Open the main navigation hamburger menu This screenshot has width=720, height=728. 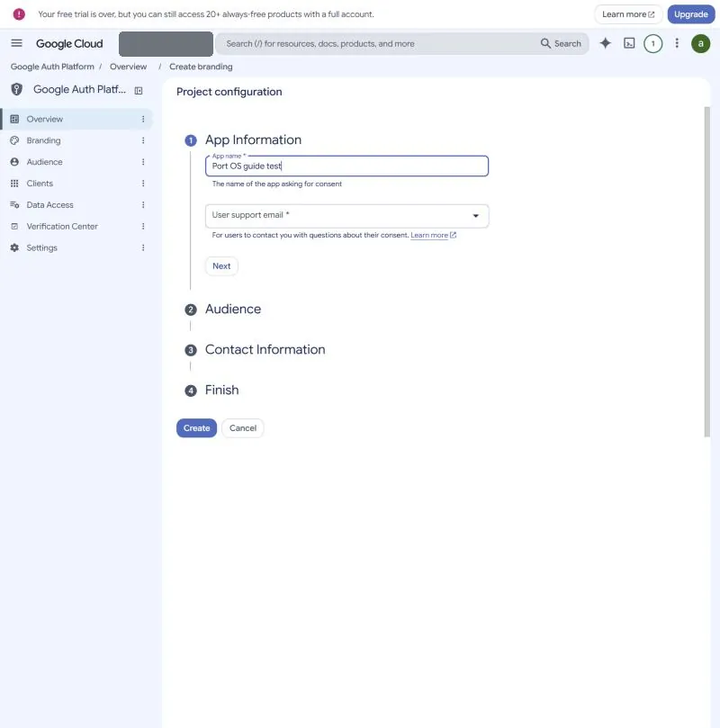click(17, 43)
